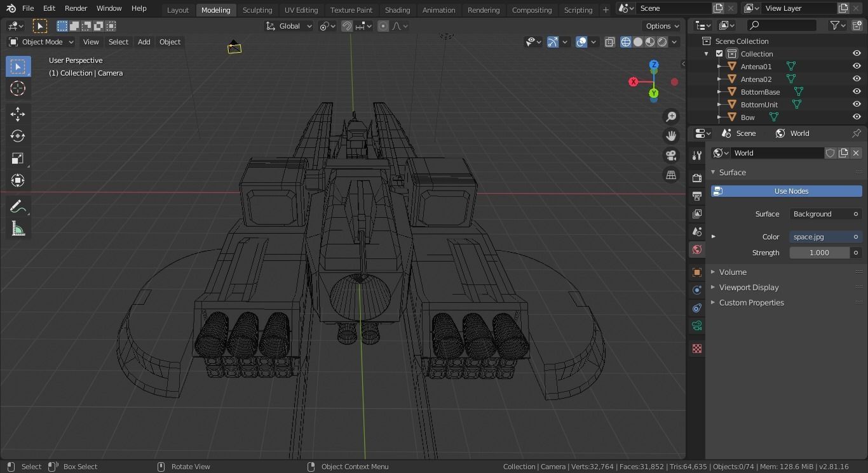Open the Object Mode dropdown

(40, 42)
